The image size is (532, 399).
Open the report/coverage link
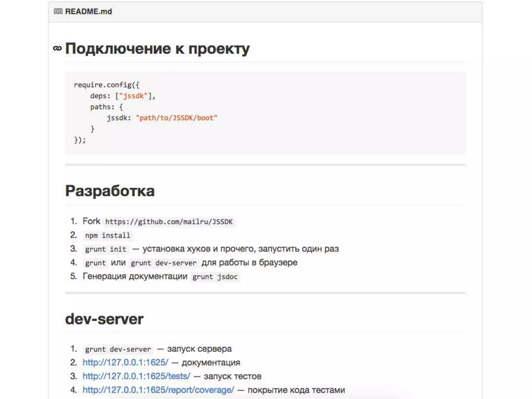[158, 390]
